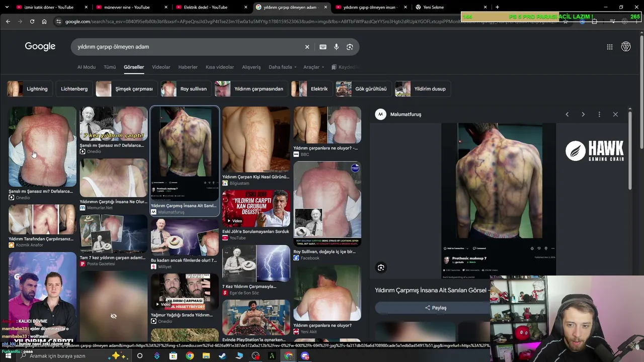
Task: Open File Explorer from the taskbar
Action: coord(206,356)
